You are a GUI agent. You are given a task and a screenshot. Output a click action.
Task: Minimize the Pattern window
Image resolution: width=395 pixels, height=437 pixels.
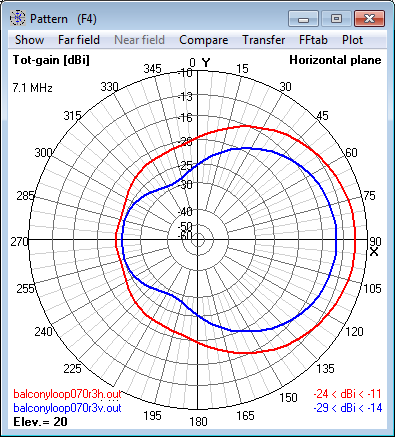point(303,18)
